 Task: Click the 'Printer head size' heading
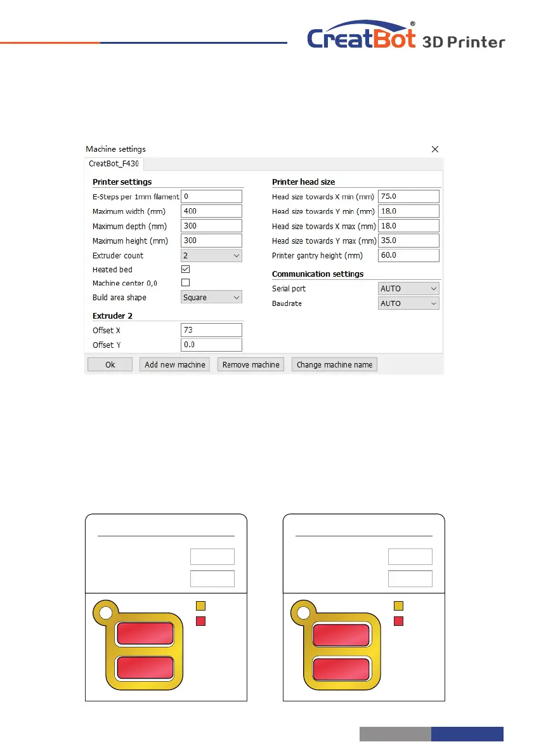303,182
